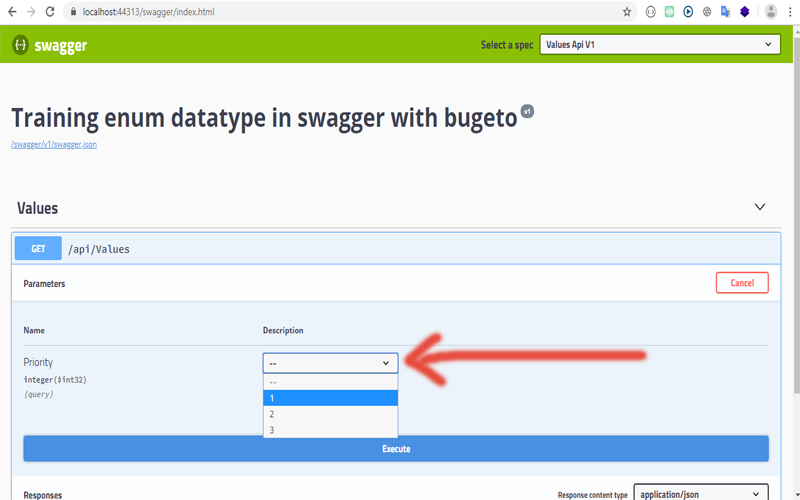Open Response content type dropdown

pos(700,493)
